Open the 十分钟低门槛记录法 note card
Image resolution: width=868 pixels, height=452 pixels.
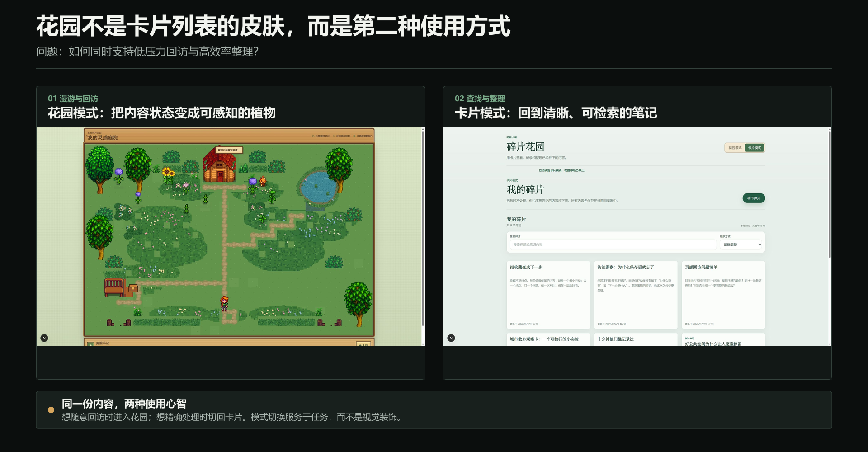(636, 340)
